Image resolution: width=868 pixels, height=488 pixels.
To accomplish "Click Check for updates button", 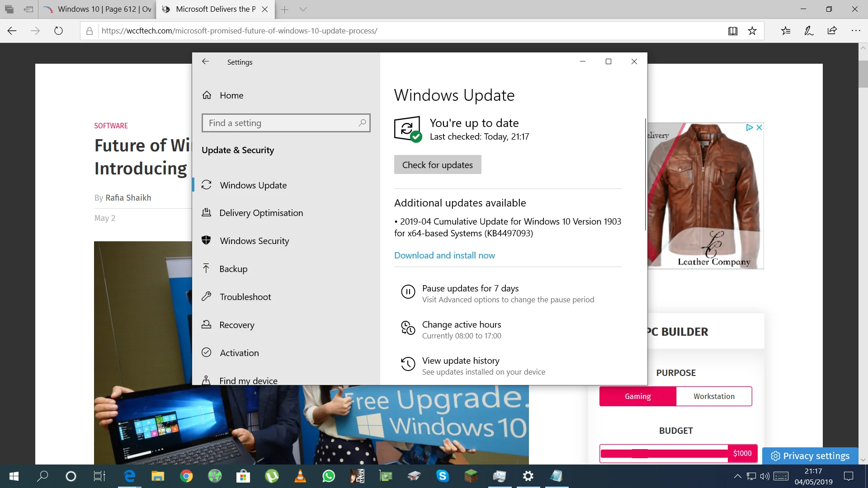I will tap(438, 165).
